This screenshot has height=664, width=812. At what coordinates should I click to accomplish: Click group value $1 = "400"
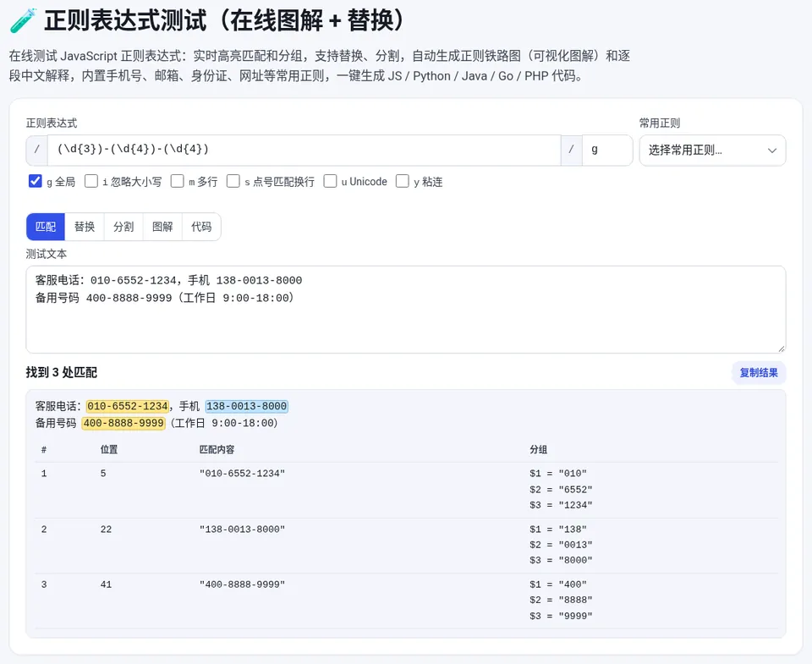tap(558, 584)
